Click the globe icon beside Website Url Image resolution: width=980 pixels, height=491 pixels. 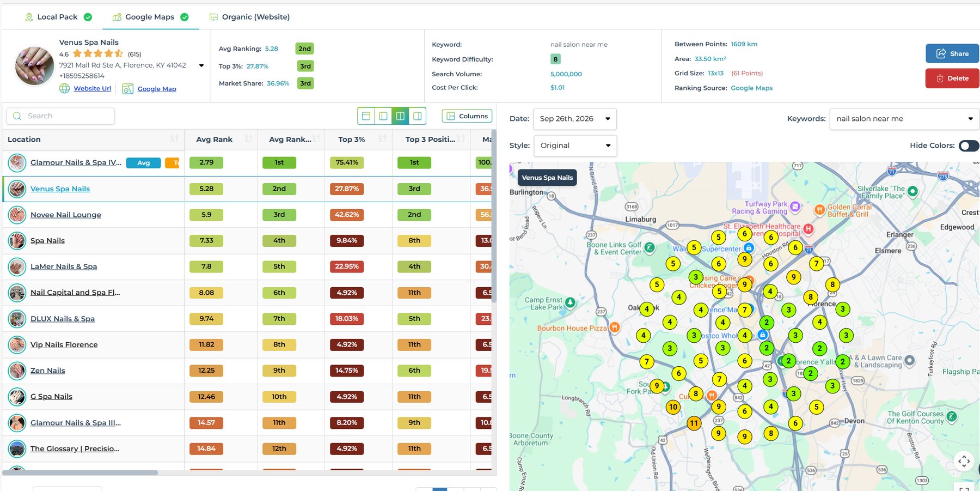(64, 88)
